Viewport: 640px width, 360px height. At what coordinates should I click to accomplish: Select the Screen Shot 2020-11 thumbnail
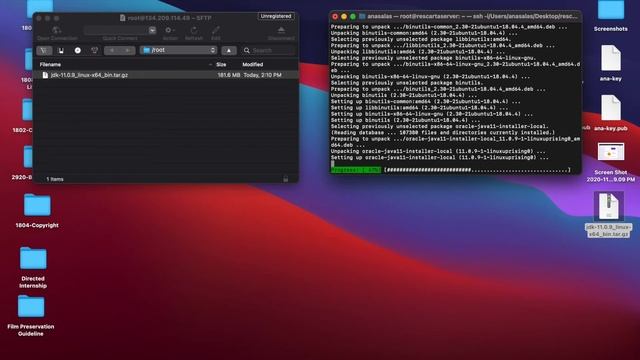point(611,162)
